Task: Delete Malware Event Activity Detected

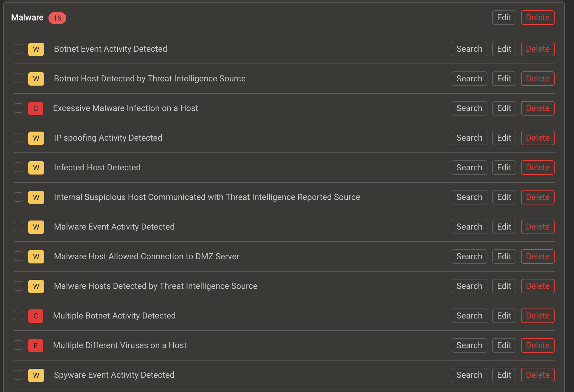Action: tap(538, 227)
